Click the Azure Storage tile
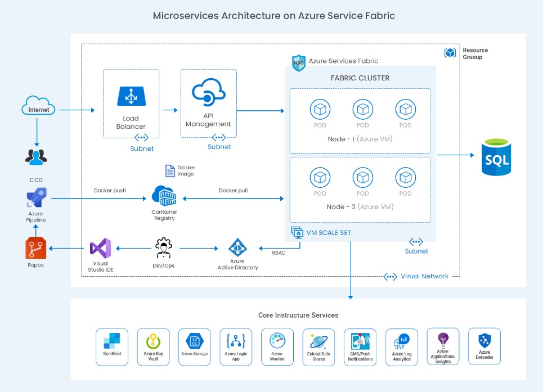Screen dimensions: 543x392 click(x=195, y=347)
